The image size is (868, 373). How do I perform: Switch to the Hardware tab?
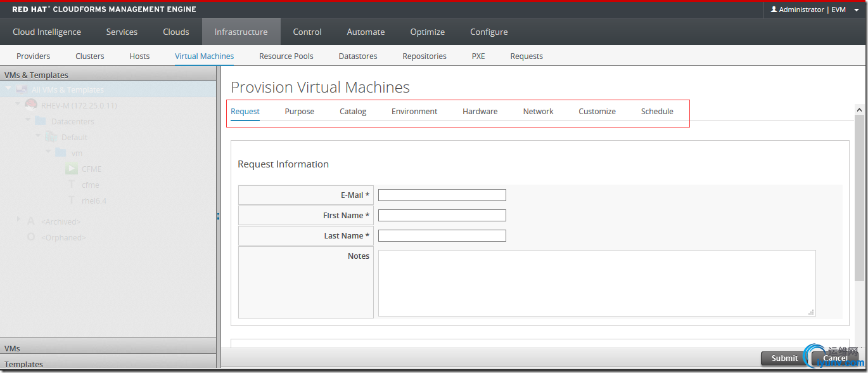pyautogui.click(x=480, y=112)
